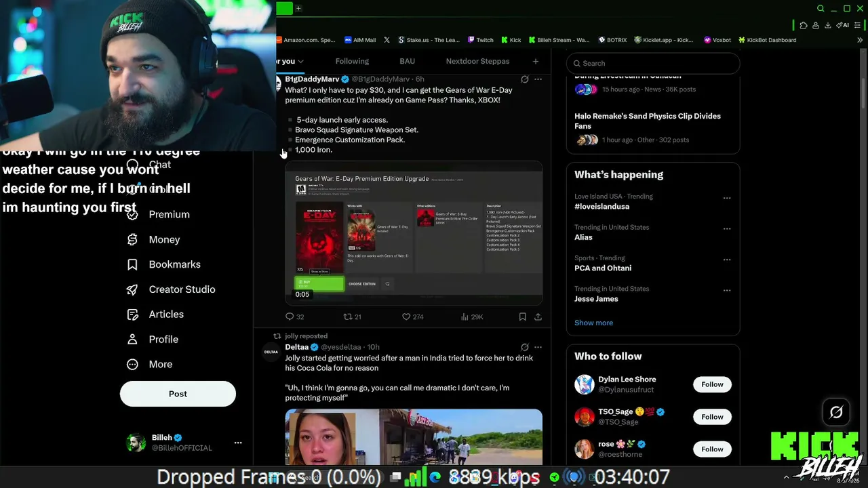Open the #loveislandusa trend
Screen dimensions: 868x488
[x=602, y=207]
